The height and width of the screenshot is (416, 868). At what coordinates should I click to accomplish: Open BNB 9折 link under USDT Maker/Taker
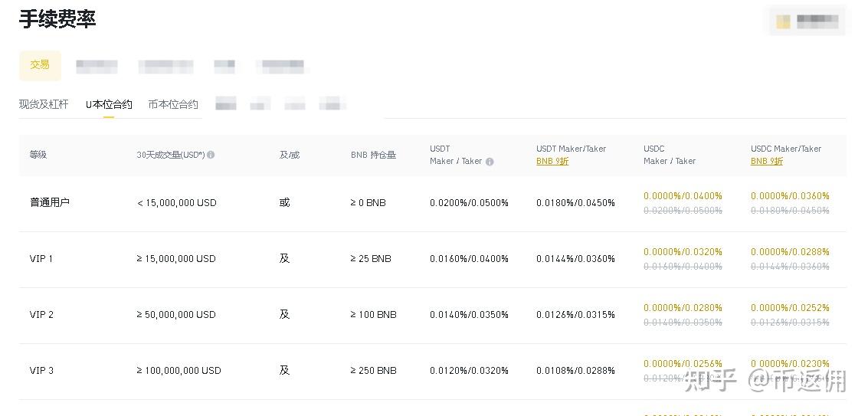552,162
